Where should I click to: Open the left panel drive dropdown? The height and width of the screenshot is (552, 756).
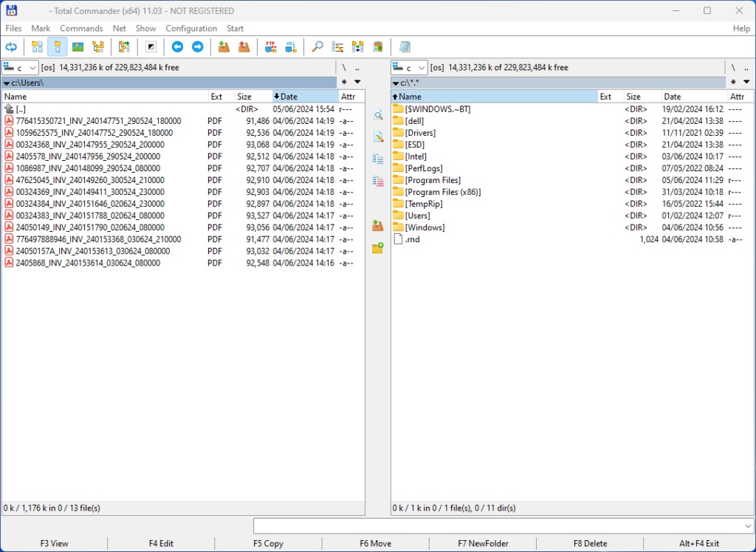(20, 67)
